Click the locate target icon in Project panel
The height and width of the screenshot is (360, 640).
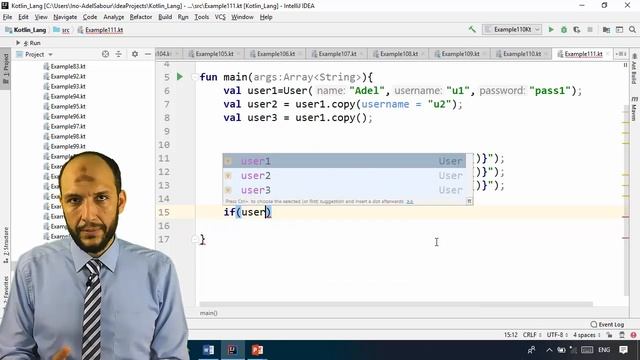105,54
